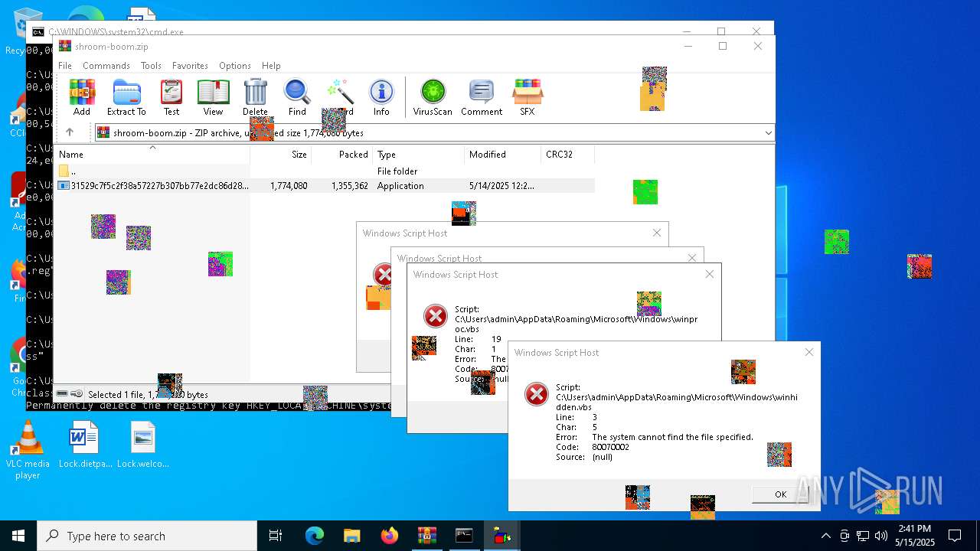Sort by Packed column header

point(341,154)
